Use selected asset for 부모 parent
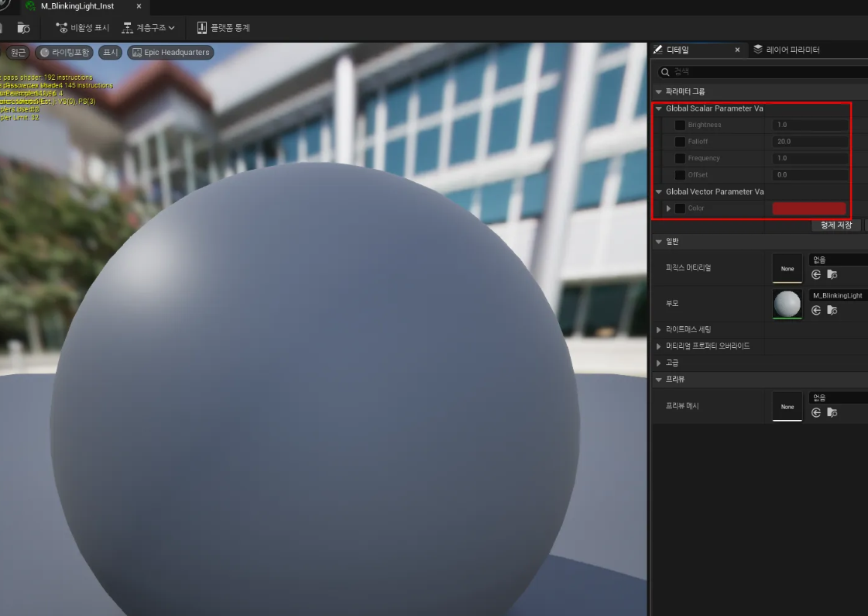Image resolution: width=868 pixels, height=616 pixels. [816, 310]
